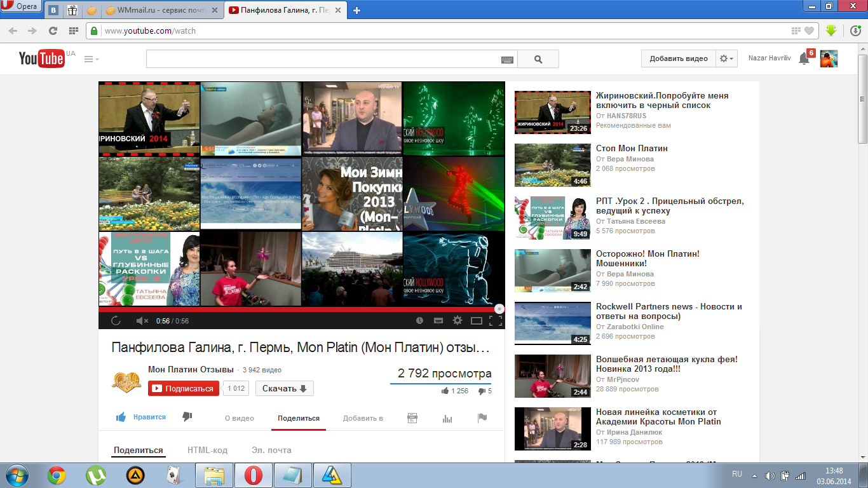
Task: Open the РПТ Урок 2 video link
Action: pos(670,206)
